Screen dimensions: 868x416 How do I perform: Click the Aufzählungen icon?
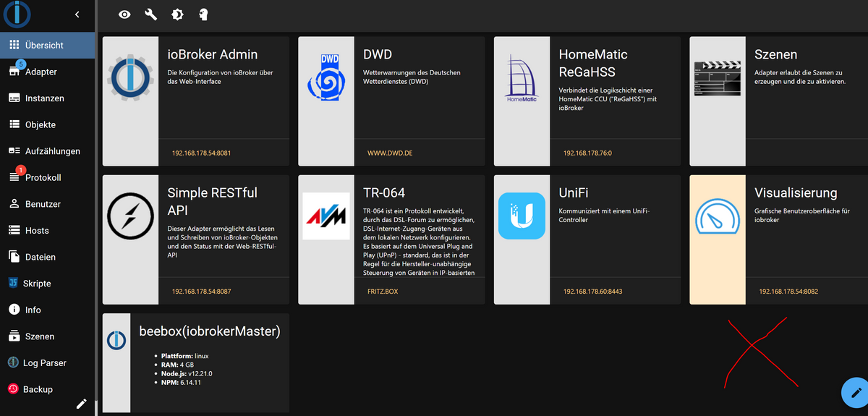14,151
